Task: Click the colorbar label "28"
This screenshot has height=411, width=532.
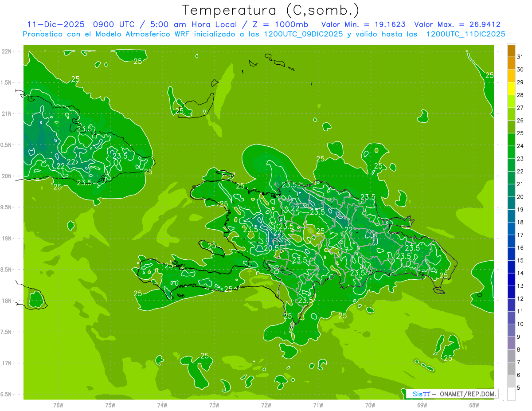Action: [x=520, y=95]
